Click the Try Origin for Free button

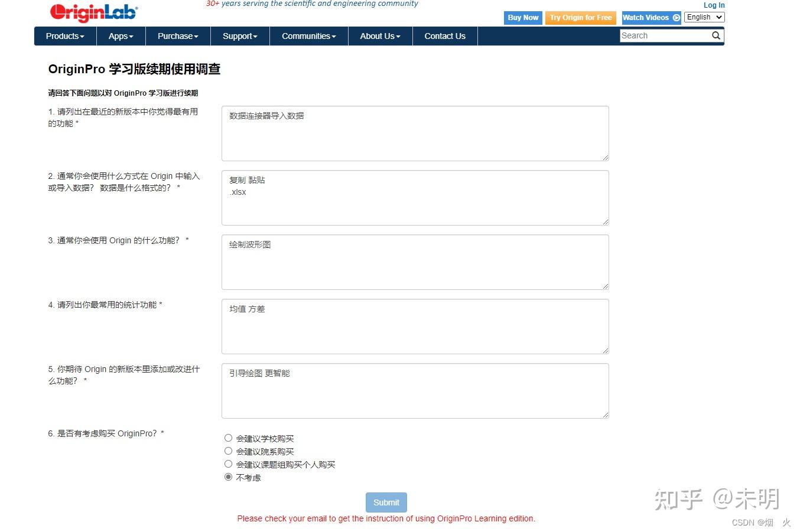pos(580,17)
